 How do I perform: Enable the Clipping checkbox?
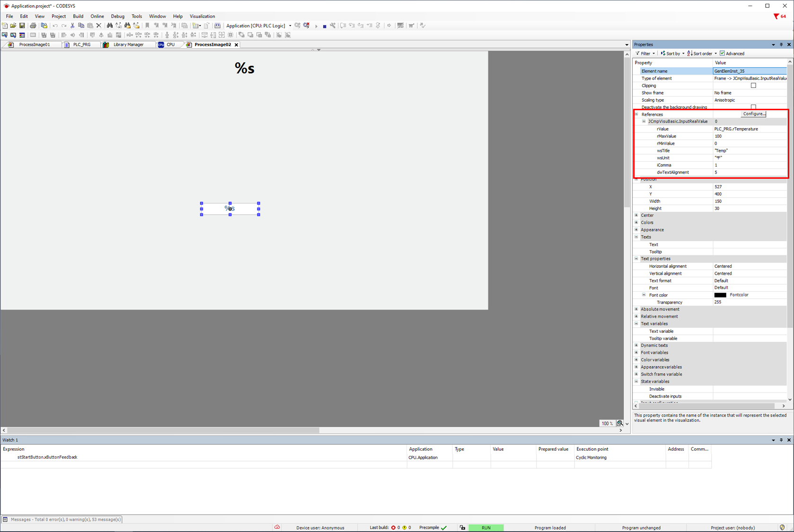tap(753, 86)
